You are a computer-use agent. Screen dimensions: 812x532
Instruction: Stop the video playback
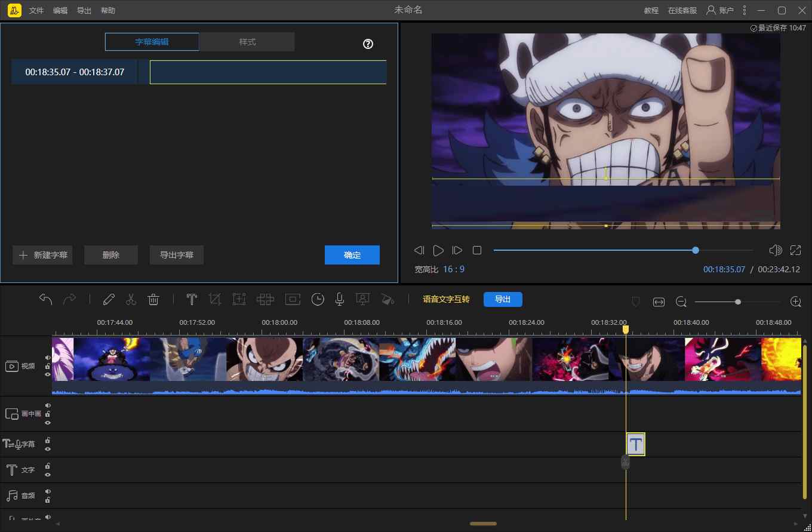[476, 250]
